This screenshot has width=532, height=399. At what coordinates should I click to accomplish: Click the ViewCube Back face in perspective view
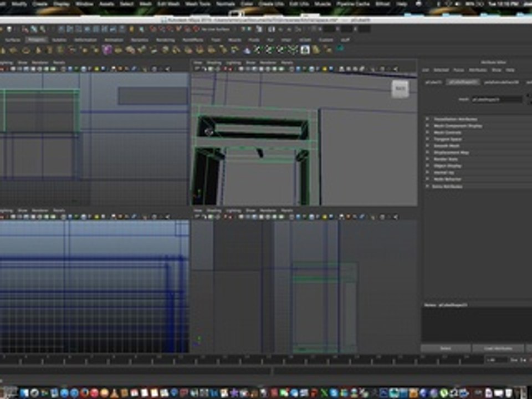click(400, 89)
